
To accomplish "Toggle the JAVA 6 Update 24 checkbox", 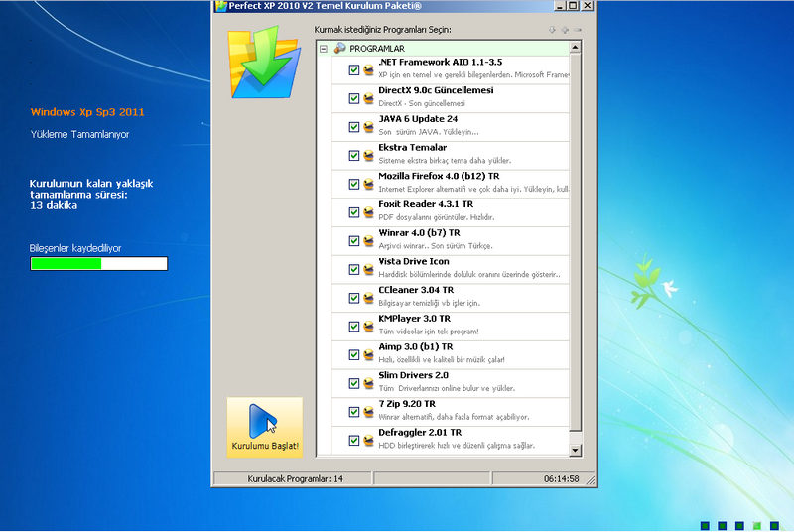I will (x=354, y=127).
